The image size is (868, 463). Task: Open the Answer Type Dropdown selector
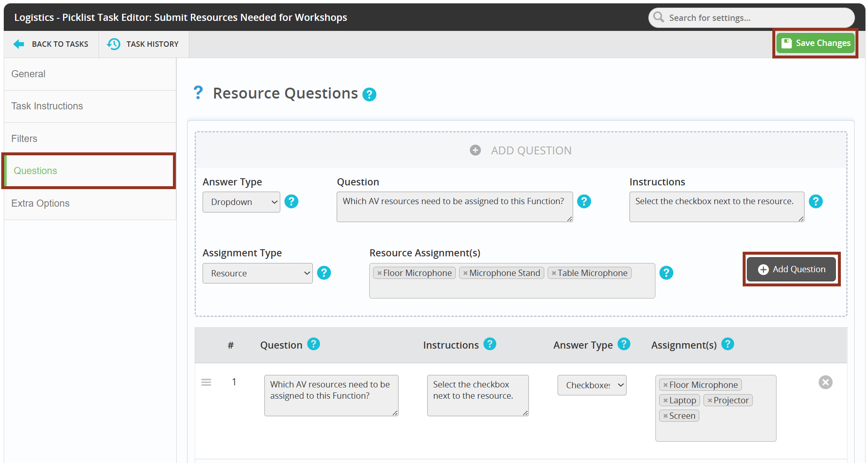coord(241,202)
